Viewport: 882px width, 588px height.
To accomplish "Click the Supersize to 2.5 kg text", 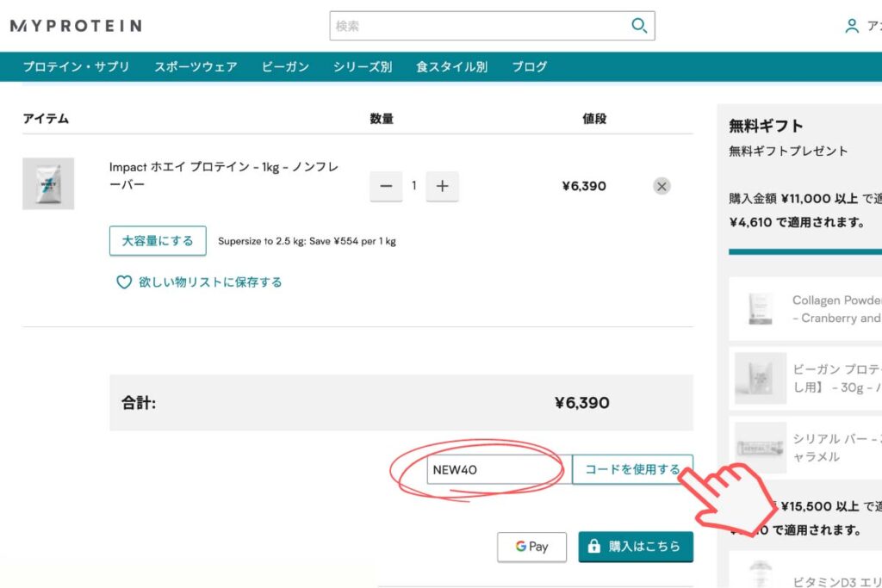I will tap(307, 241).
